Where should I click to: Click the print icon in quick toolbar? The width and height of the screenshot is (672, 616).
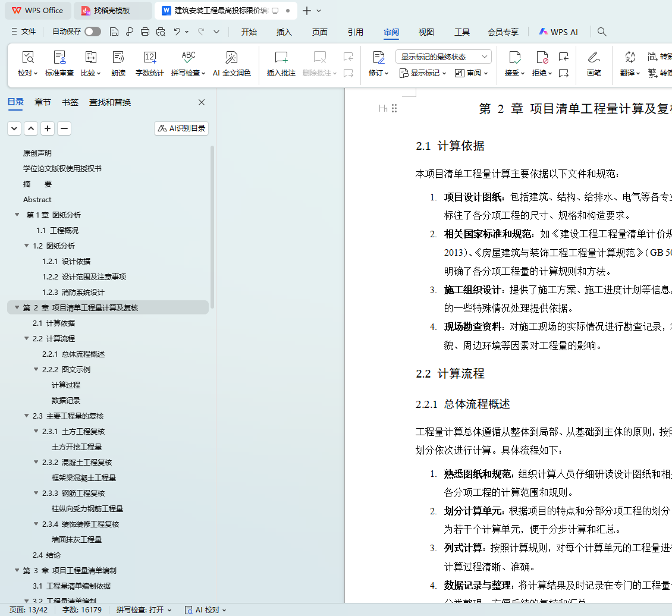coord(145,32)
